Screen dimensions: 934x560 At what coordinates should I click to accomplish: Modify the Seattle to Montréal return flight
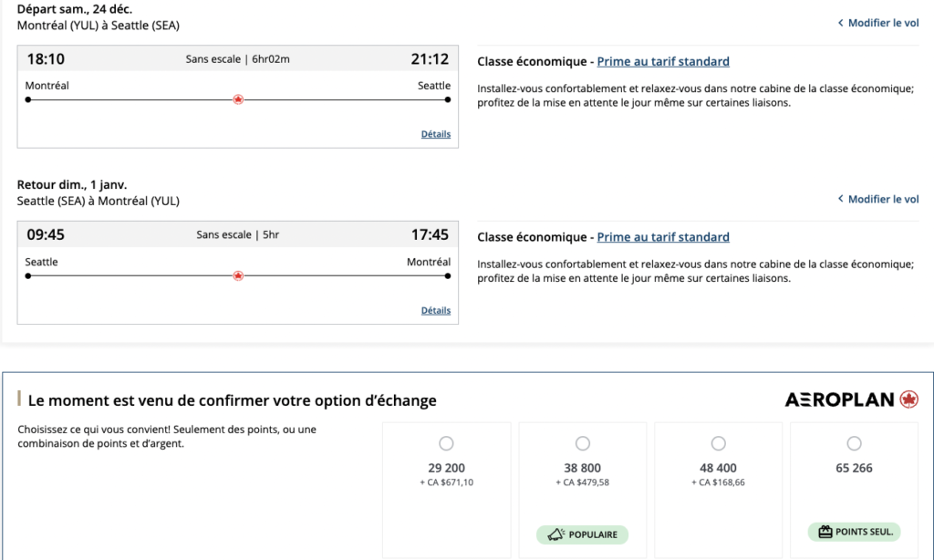883,199
